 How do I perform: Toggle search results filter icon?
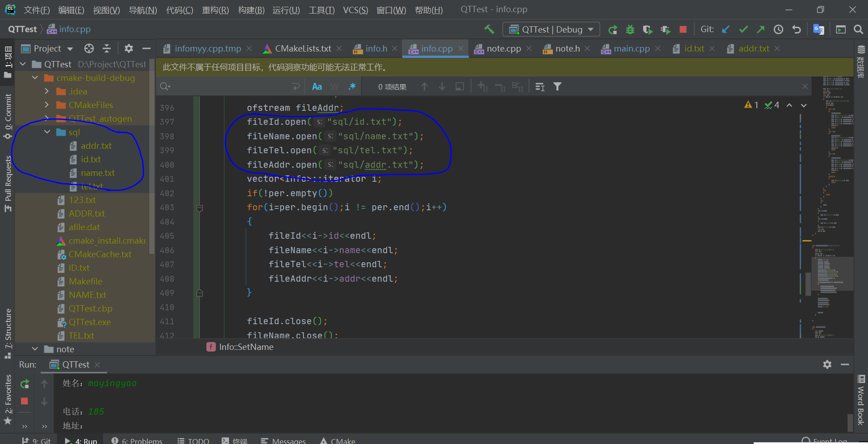557,87
